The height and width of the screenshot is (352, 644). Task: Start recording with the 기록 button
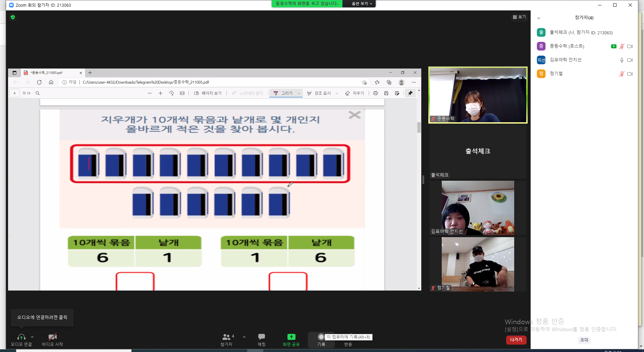pos(321,340)
